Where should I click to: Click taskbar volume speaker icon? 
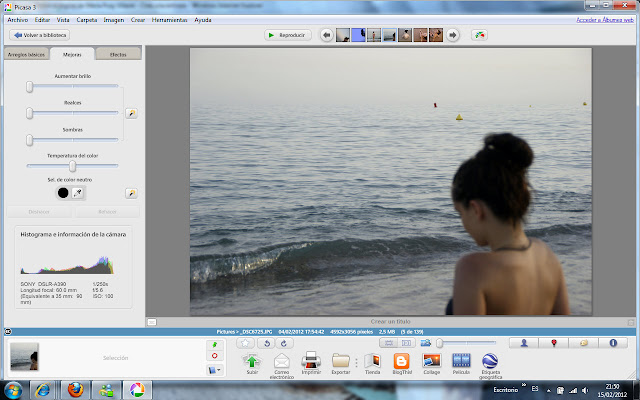click(585, 390)
